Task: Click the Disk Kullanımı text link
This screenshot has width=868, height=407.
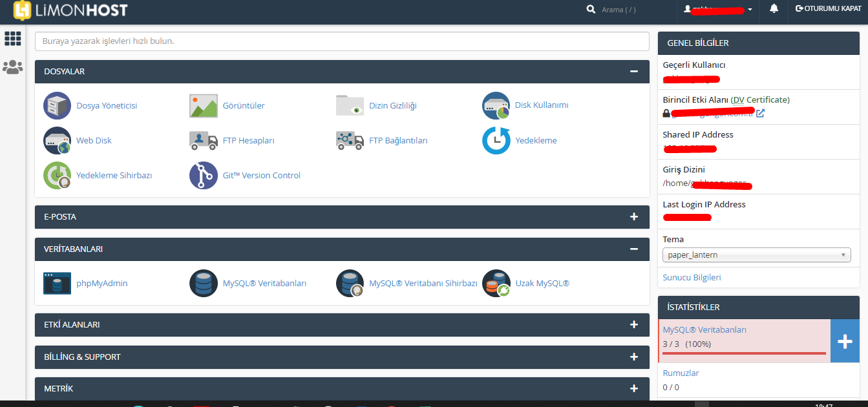Action: [x=542, y=105]
